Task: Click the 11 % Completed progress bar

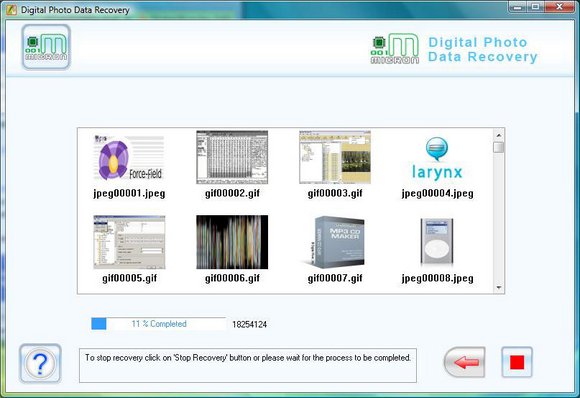Action: pos(159,324)
